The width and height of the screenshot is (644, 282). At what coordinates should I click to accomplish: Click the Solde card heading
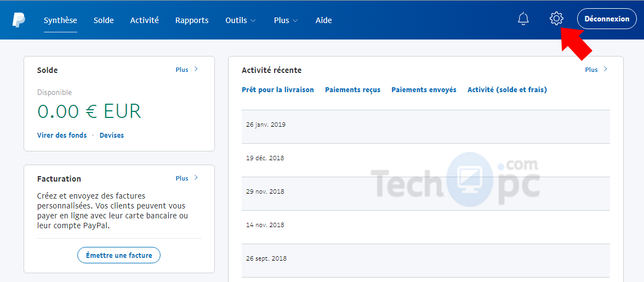click(47, 70)
